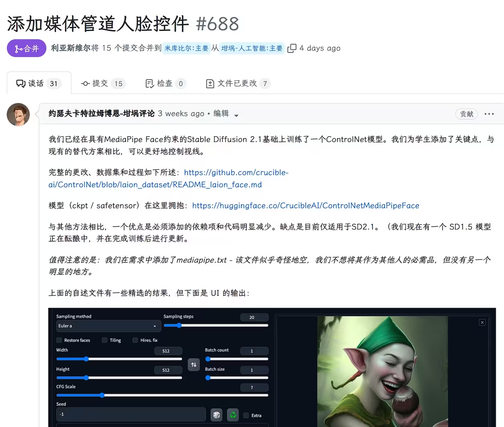504x427 pixels.
Task: Switch to the 提交 commits tab
Action: pos(103,83)
